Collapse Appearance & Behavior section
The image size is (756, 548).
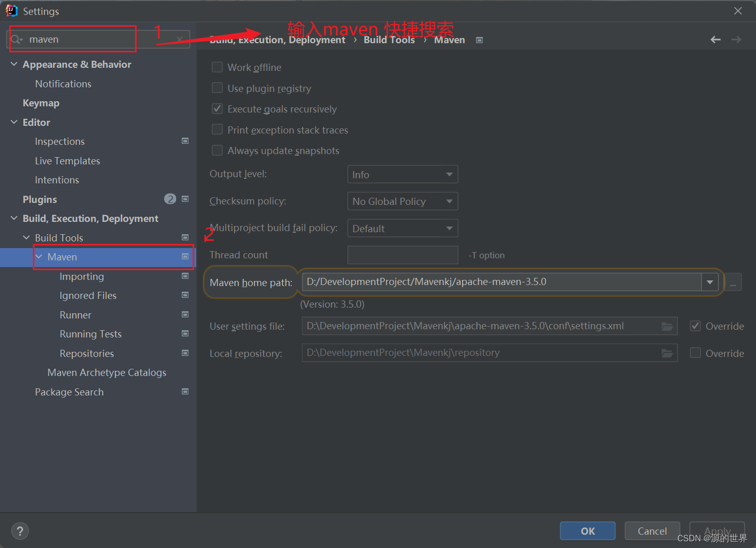14,64
